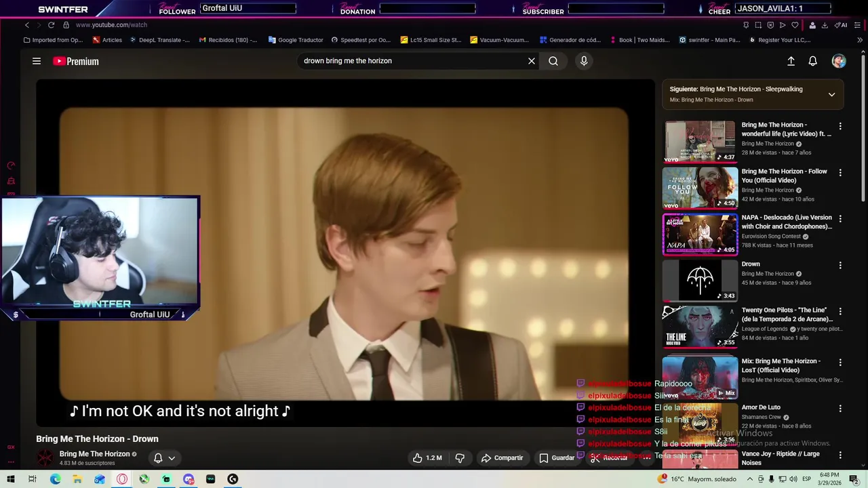
Task: Open the ad blocker shield icon
Action: point(770,25)
